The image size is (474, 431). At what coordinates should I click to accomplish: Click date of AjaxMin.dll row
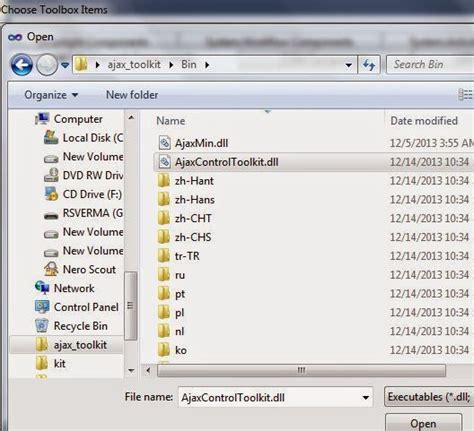click(432, 143)
